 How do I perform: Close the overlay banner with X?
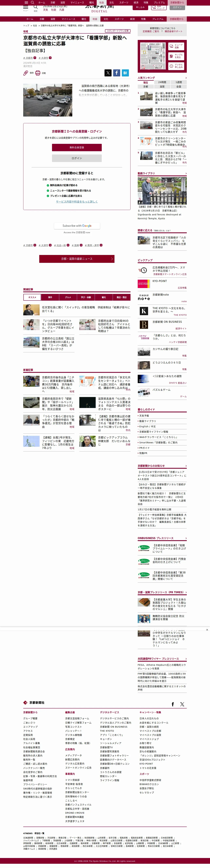(207, 629)
